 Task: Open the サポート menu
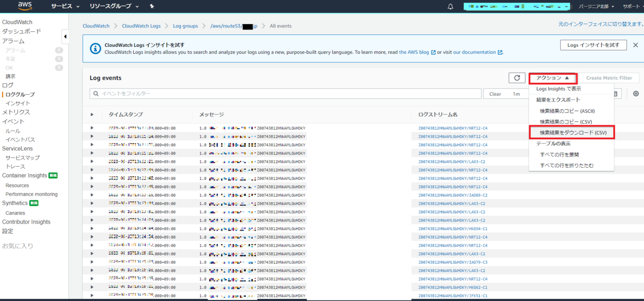click(x=632, y=6)
